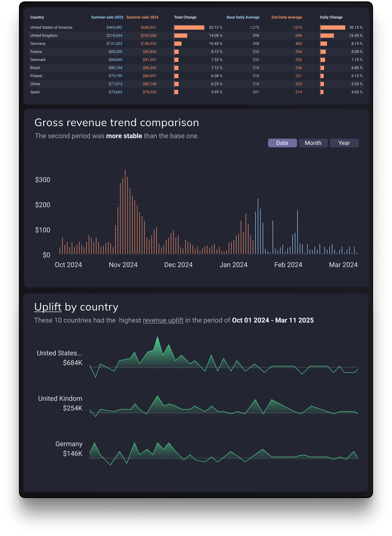Image resolution: width=392 pixels, height=536 pixels.
Task: Switch chart view to Date
Action: click(x=282, y=143)
